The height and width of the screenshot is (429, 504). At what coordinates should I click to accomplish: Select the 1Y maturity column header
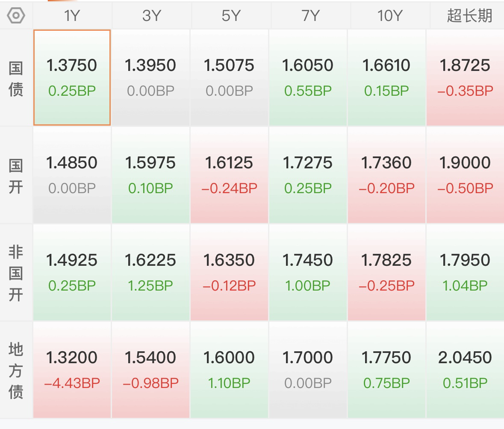72,16
